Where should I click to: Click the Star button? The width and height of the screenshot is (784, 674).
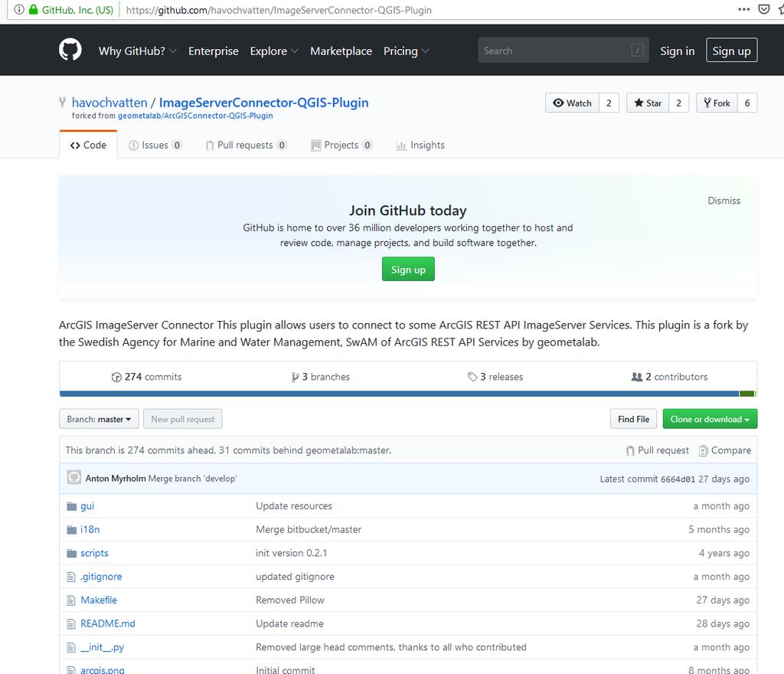tap(648, 103)
